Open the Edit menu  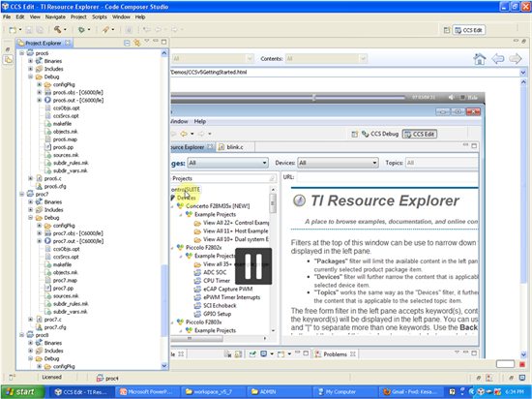pyautogui.click(x=20, y=17)
